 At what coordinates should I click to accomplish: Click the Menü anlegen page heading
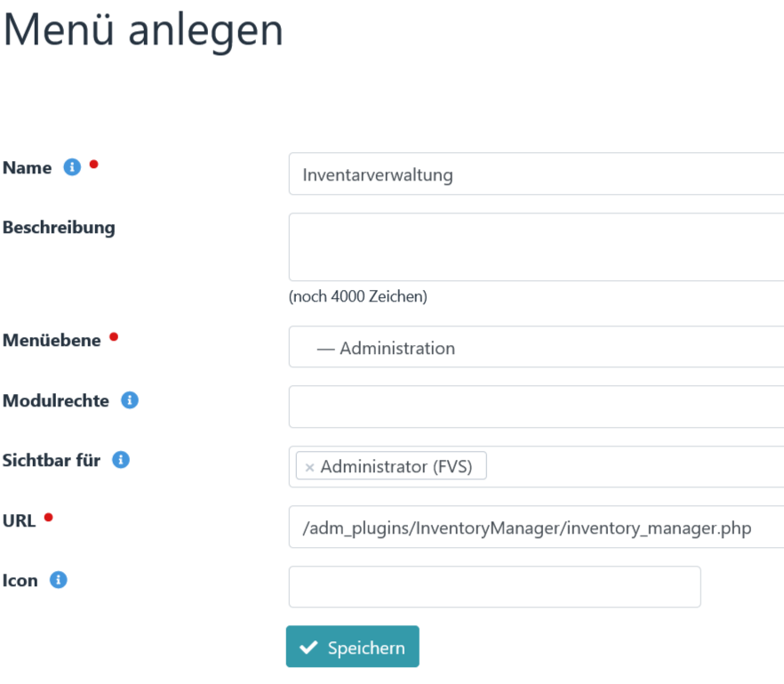pos(142,31)
